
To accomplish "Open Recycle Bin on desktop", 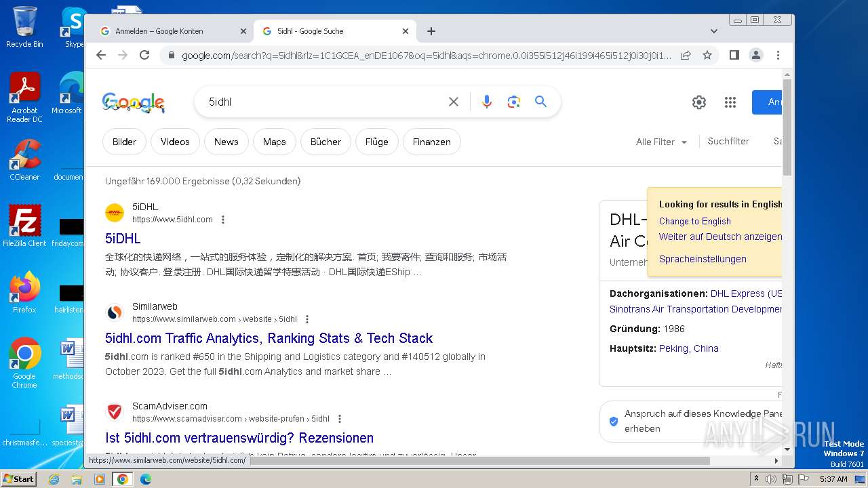I will 24,27.
